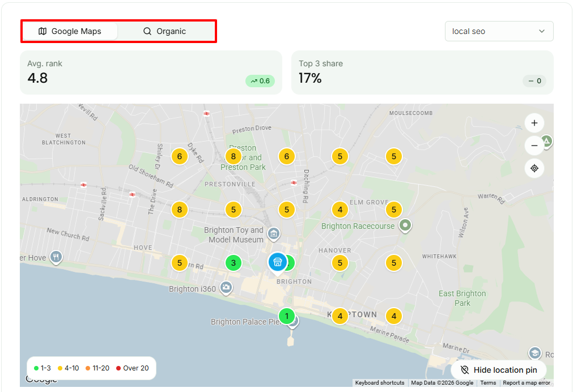Click the green rank 3 grid pin
Screen dimensions: 573x392
(233, 263)
